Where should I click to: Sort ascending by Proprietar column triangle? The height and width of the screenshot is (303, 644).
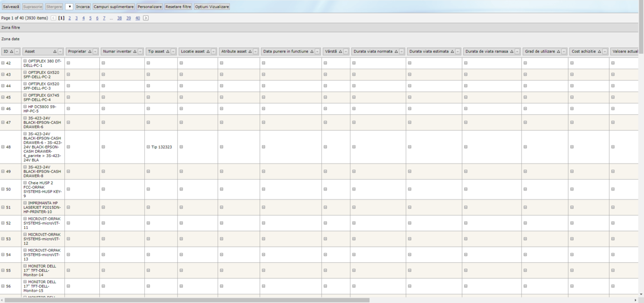(90, 51)
